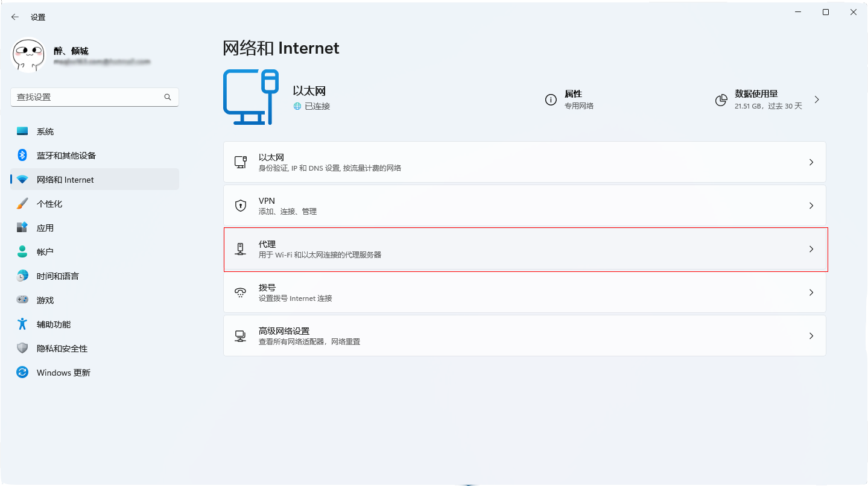Open 隐私和安全性 settings category
This screenshot has width=868, height=486.
click(x=95, y=349)
